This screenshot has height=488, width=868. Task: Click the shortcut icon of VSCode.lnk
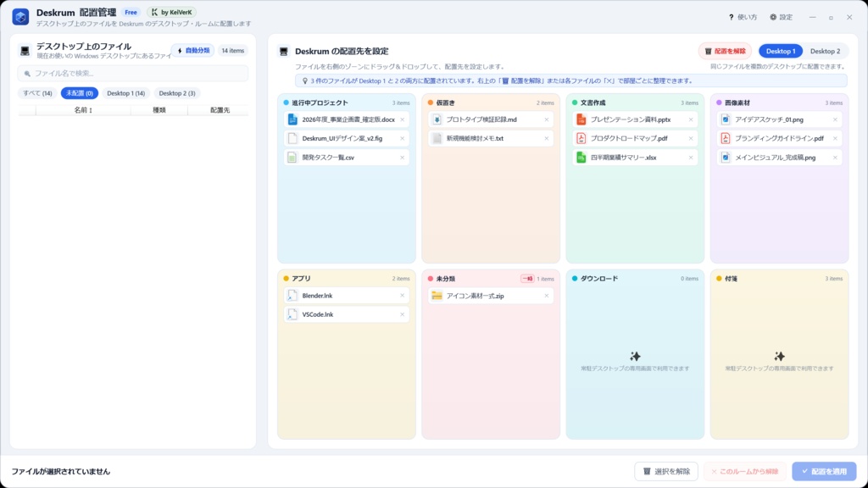[x=292, y=314]
